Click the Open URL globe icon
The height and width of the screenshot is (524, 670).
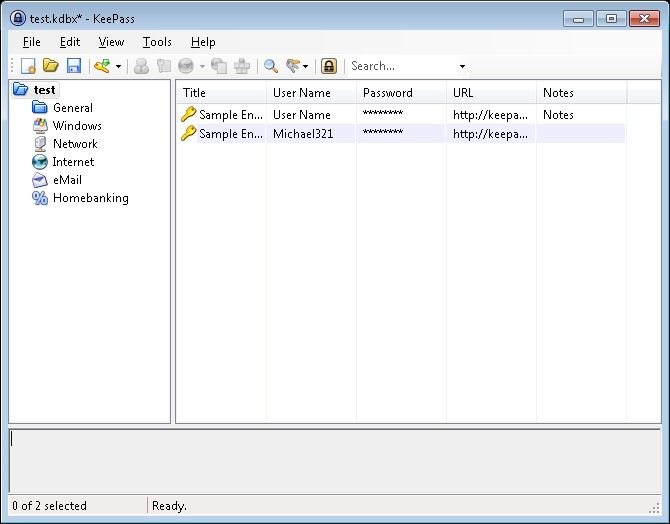pos(186,66)
